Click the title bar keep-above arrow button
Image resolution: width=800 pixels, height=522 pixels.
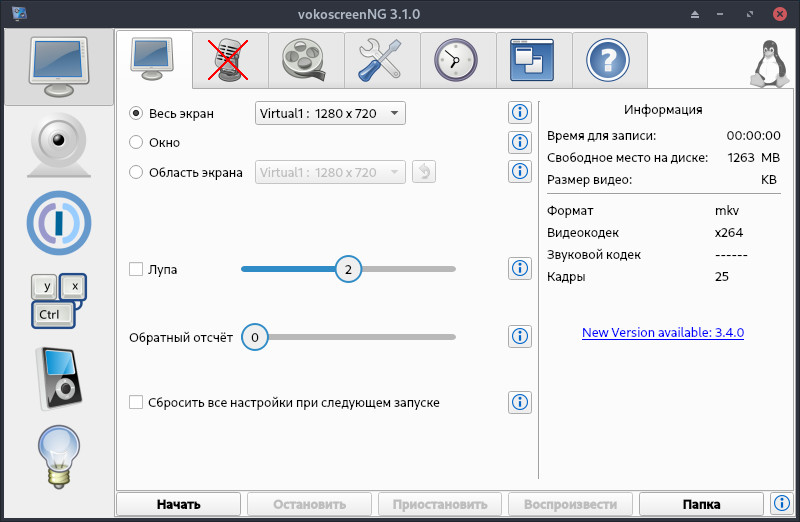coord(695,14)
